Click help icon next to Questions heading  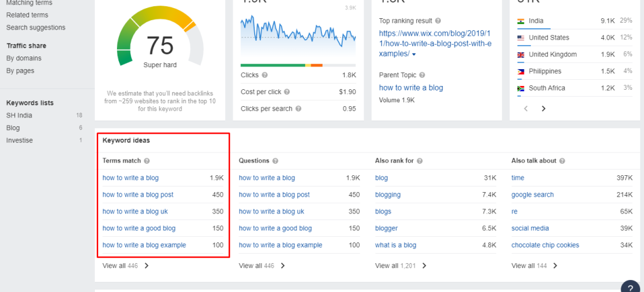(x=275, y=161)
